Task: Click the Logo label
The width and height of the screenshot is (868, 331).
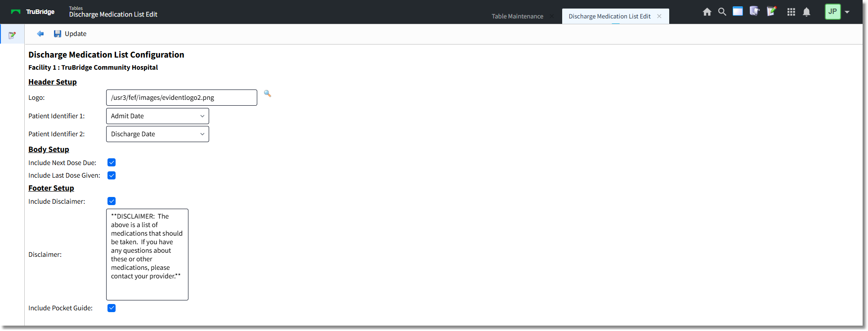Action: point(36,98)
